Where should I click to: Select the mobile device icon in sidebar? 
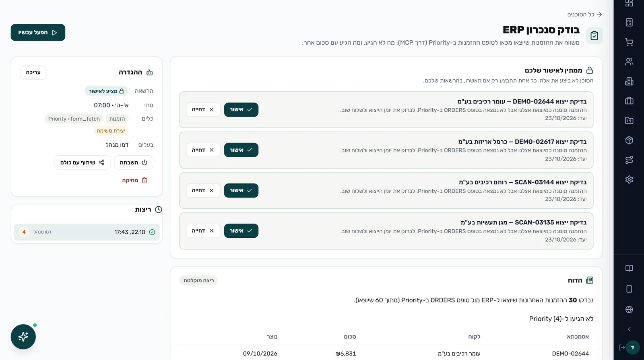pos(629,289)
